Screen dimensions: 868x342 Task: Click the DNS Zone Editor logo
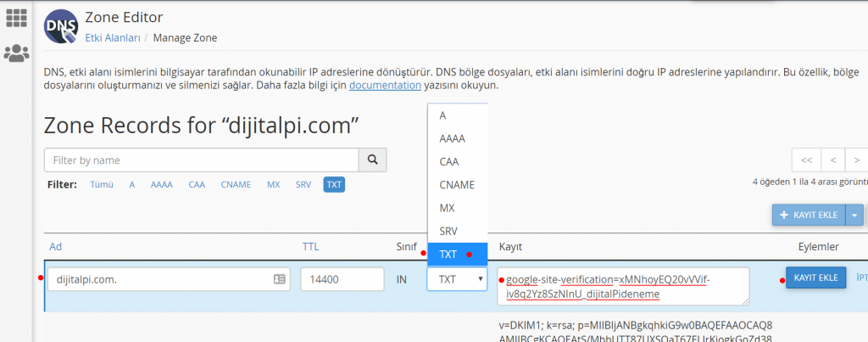[x=61, y=26]
